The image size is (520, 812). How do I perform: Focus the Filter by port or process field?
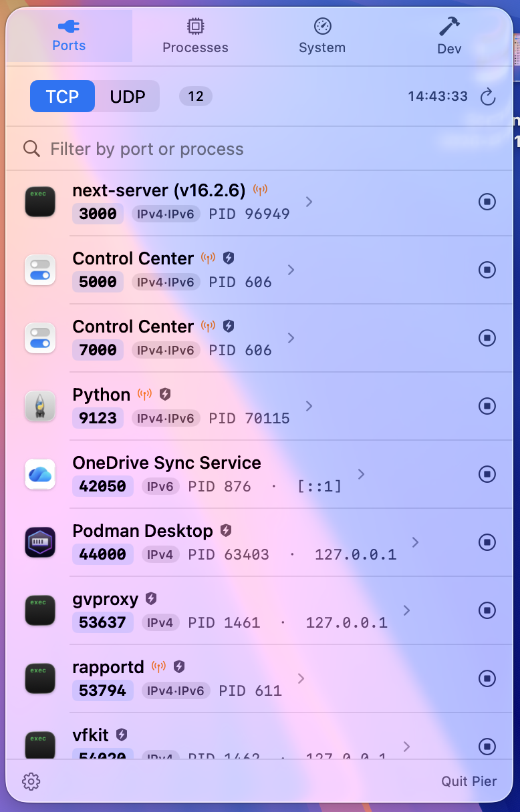coord(259,148)
